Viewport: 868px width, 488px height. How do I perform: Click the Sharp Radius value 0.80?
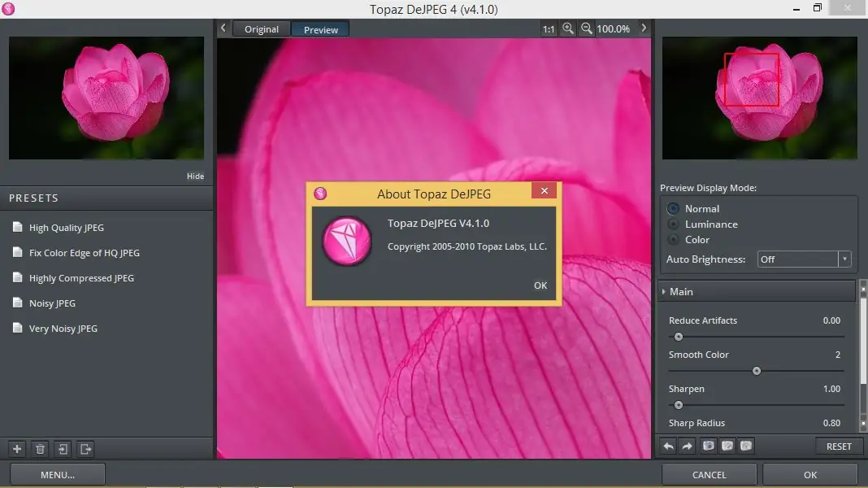pyautogui.click(x=831, y=423)
